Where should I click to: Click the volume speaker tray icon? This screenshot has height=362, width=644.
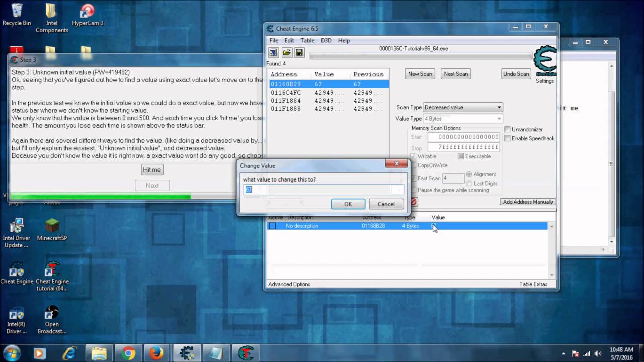pyautogui.click(x=598, y=353)
